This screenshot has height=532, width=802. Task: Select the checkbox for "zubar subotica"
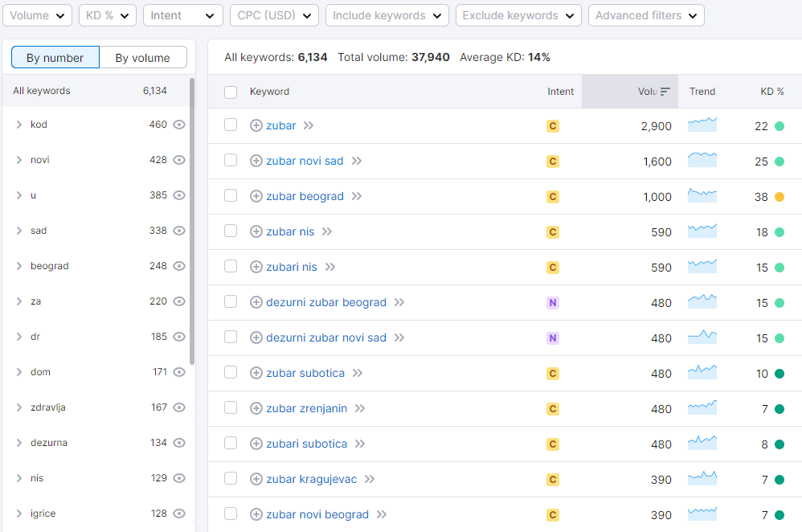click(x=231, y=373)
